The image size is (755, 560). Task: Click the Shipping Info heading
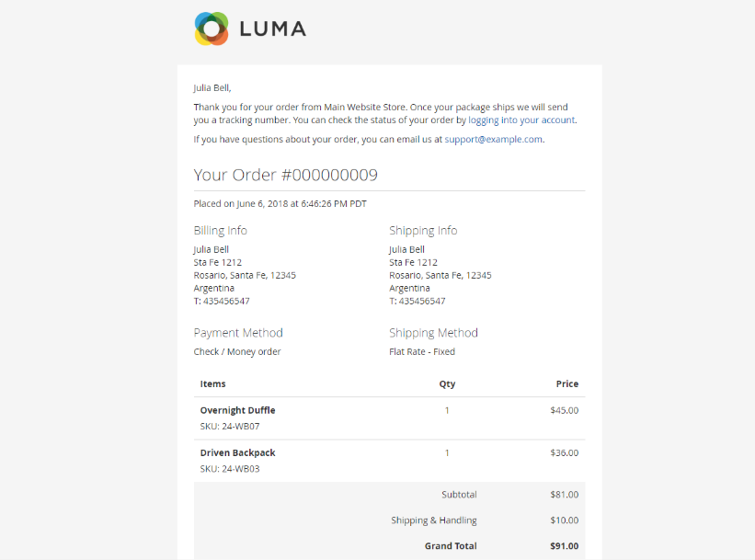pos(423,231)
